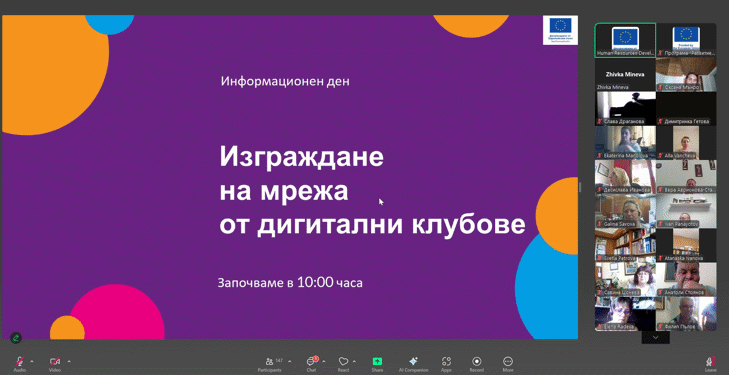
Task: Click the Leave meeting button
Action: click(x=710, y=364)
